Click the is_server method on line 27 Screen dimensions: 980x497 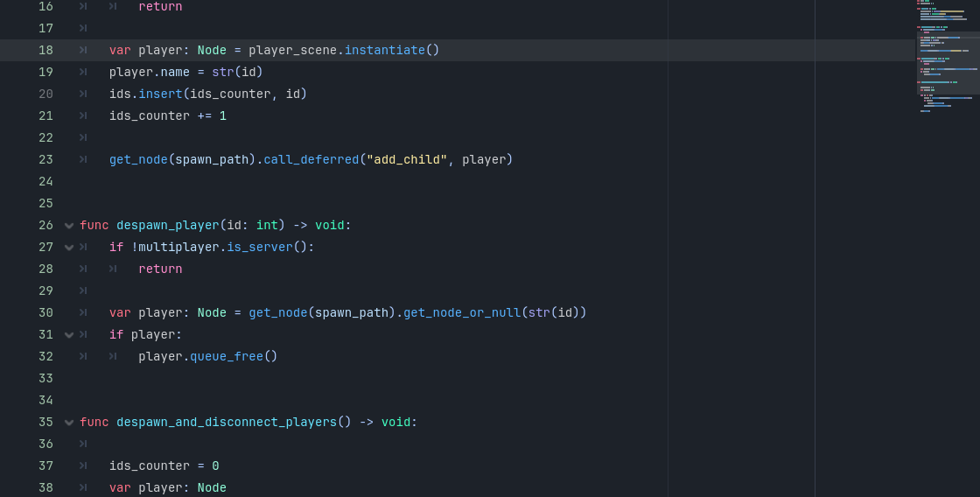[x=259, y=247]
